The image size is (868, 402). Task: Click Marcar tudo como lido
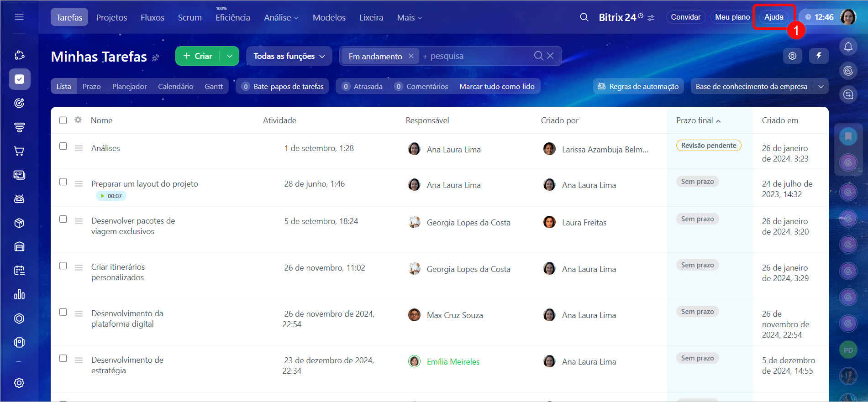click(497, 86)
